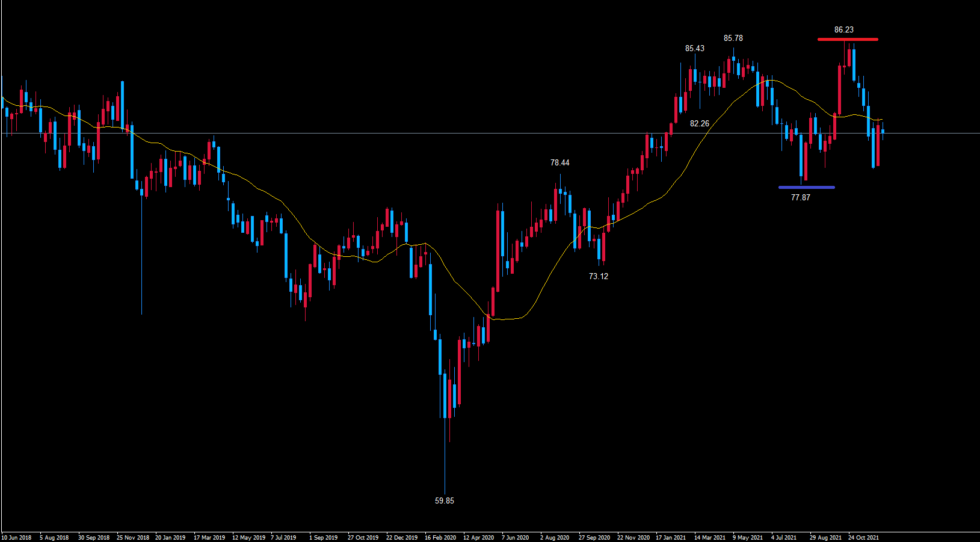The height and width of the screenshot is (542, 980).
Task: Click the last blue candle at chart's right edge
Action: coord(883,131)
